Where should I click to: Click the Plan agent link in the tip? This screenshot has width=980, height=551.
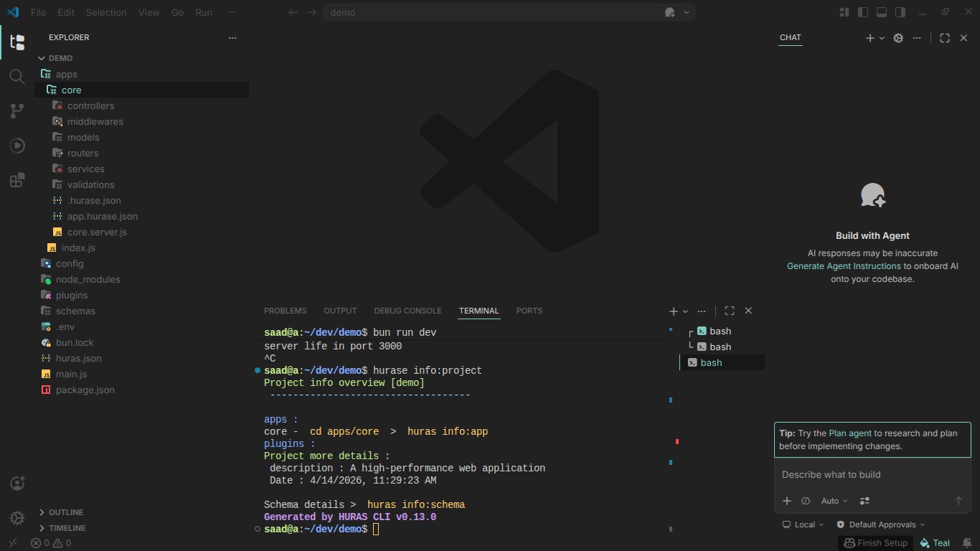click(x=850, y=433)
